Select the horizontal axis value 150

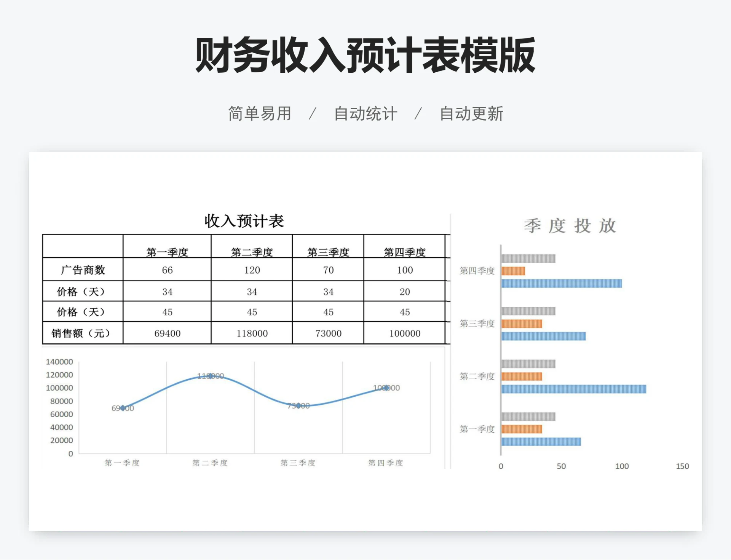tap(683, 466)
